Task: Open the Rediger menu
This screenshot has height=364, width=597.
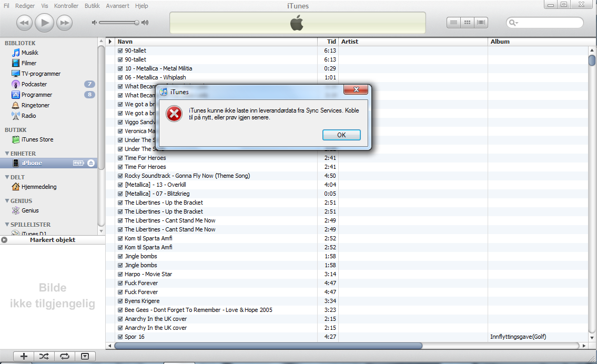Action: [x=25, y=6]
